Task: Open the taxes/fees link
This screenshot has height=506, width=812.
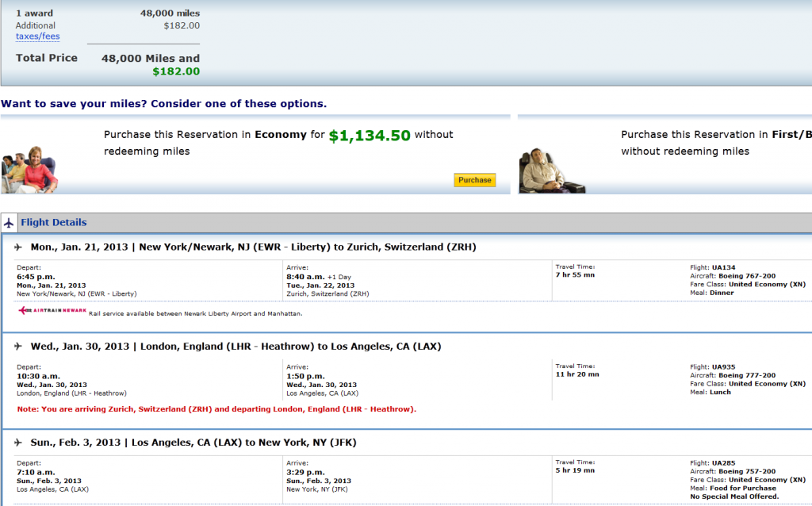Action: pyautogui.click(x=38, y=36)
